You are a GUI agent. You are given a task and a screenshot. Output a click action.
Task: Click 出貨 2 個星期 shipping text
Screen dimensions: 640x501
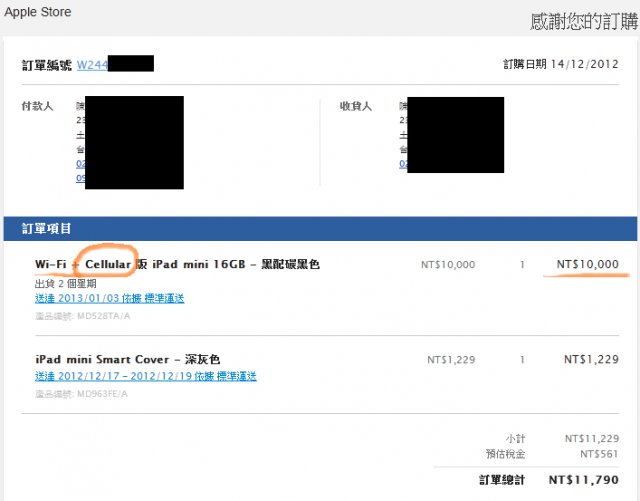coord(66,283)
